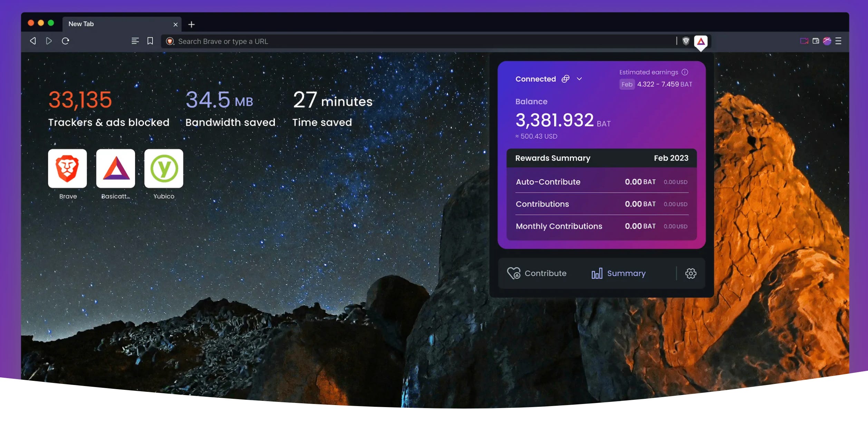Open the Brave Wallet icon

(x=816, y=41)
